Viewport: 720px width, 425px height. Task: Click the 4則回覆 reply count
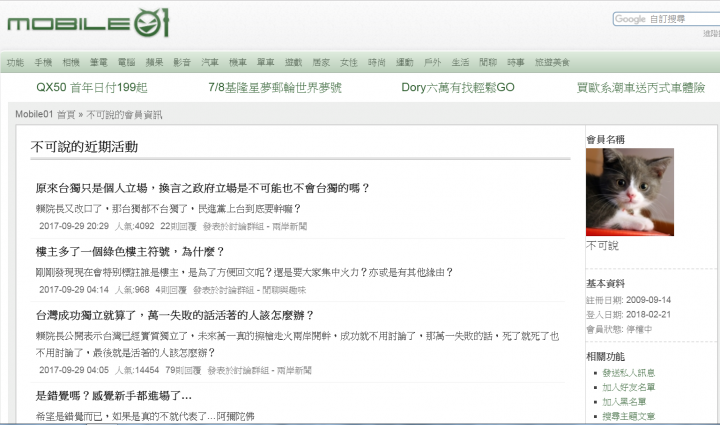171,290
